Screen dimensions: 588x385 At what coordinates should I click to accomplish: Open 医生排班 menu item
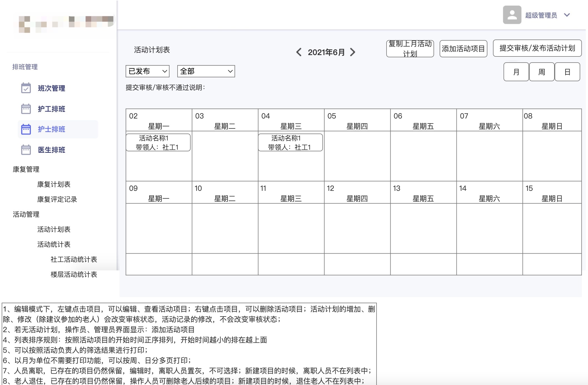pyautogui.click(x=51, y=150)
